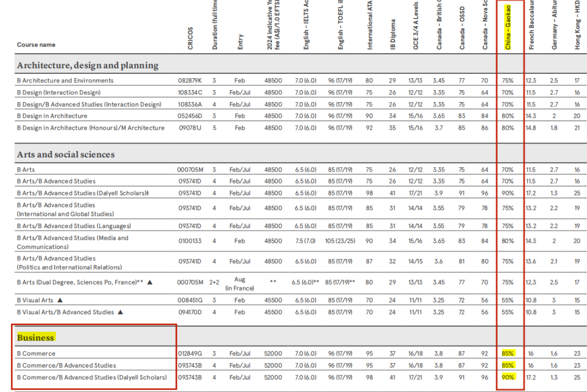Image resolution: width=587 pixels, height=392 pixels.
Task: Click the "Course name" column header
Action: pyautogui.click(x=36, y=45)
